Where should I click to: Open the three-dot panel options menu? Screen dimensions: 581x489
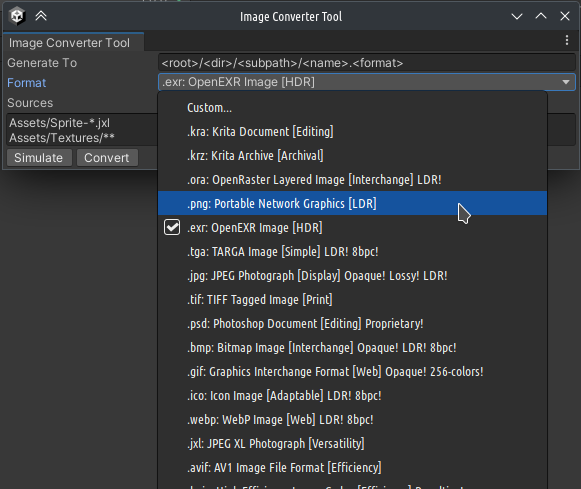[x=567, y=40]
